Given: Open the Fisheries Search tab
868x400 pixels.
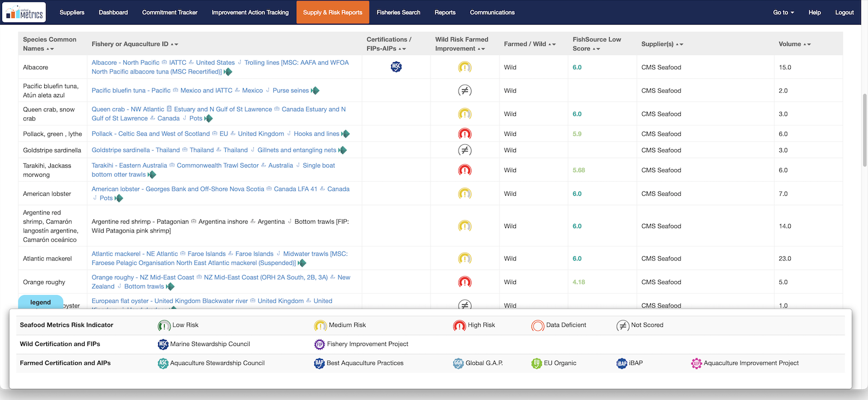Looking at the screenshot, I should (398, 12).
